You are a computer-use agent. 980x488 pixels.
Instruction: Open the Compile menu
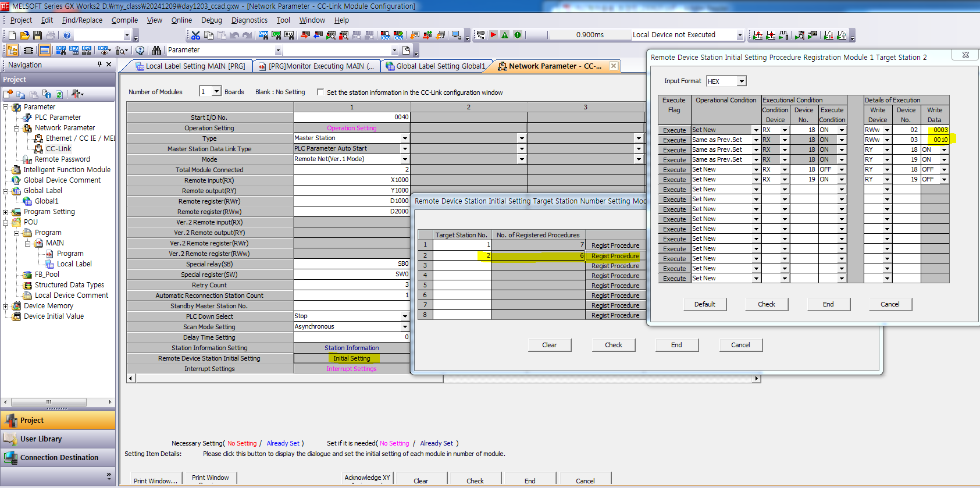point(124,20)
